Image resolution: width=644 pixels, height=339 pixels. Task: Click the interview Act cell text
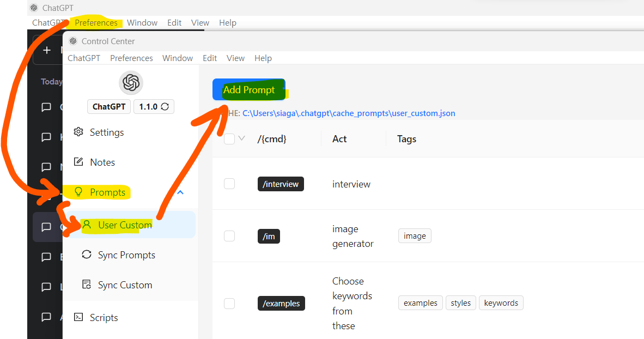(351, 184)
